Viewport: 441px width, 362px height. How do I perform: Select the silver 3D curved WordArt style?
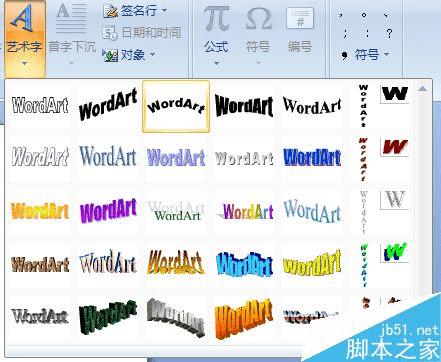(176, 317)
